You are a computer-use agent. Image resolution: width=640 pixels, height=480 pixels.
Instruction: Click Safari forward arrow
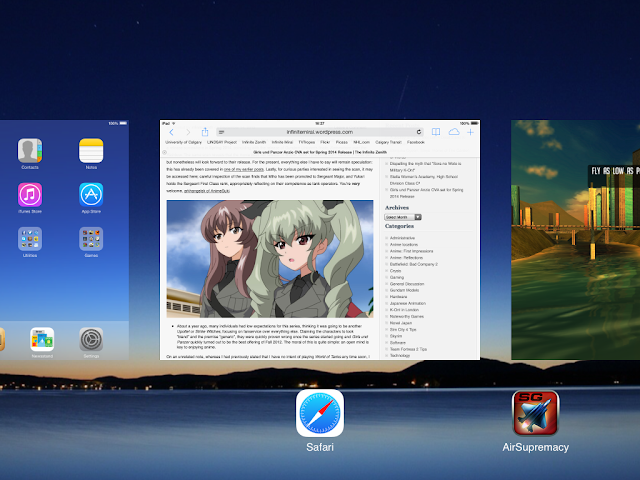(188, 132)
